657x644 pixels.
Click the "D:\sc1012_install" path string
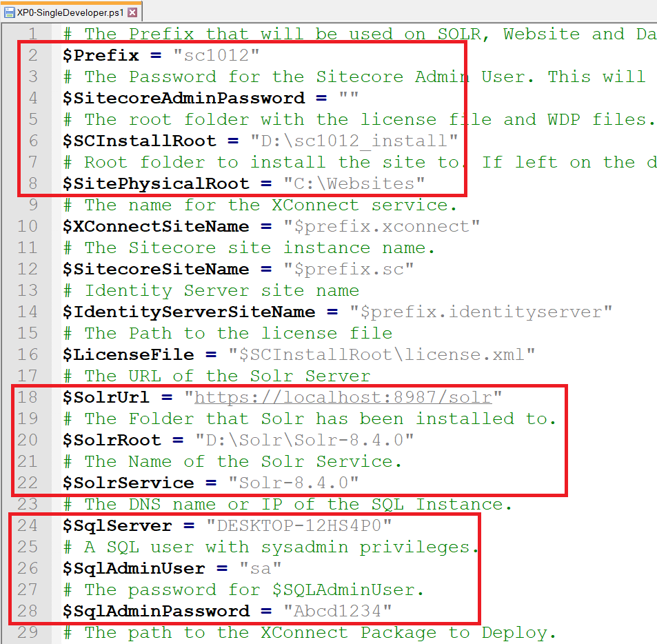point(354,141)
